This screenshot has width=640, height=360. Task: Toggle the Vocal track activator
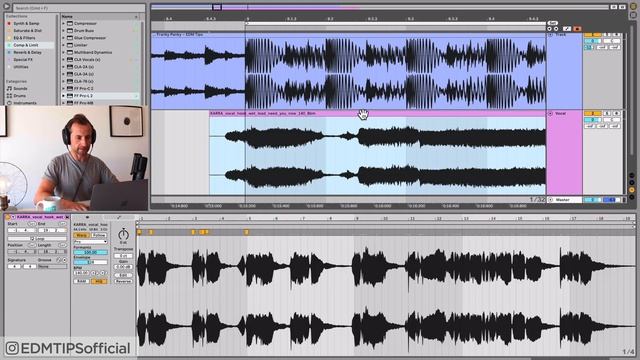593,113
